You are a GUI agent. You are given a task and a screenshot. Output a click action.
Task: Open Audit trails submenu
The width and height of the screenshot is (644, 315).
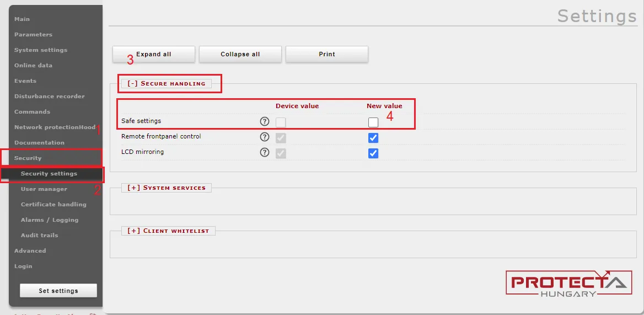pyautogui.click(x=40, y=236)
